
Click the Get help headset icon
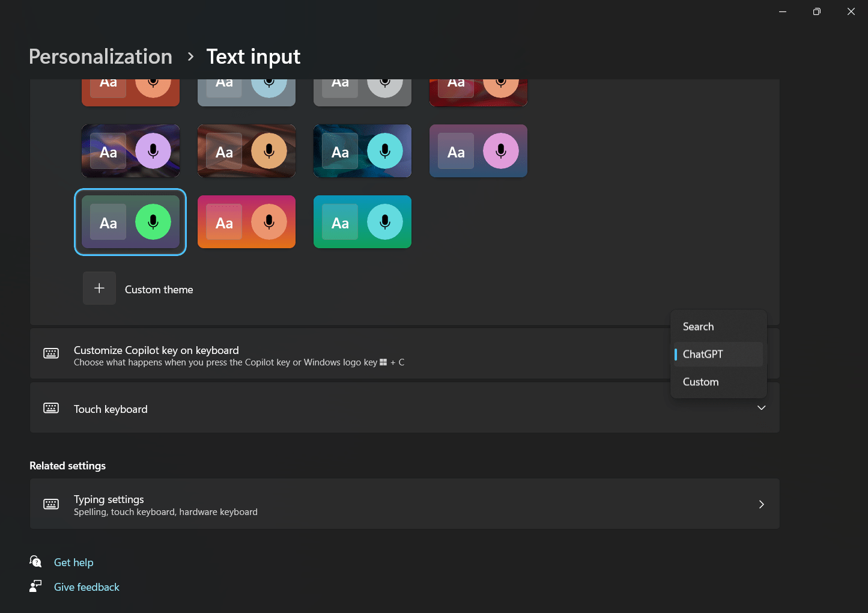(36, 561)
